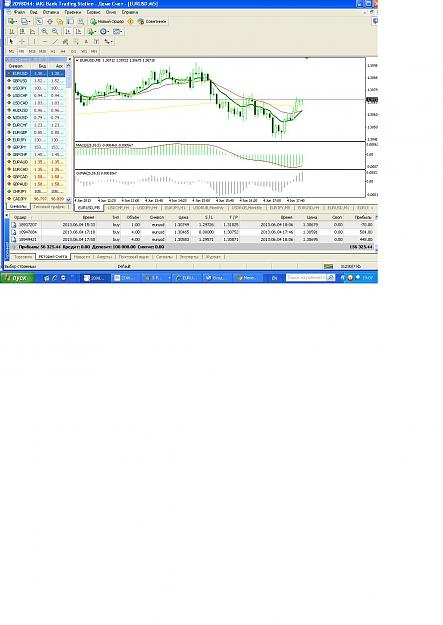
Task: Open the Вставка menu
Action: 51,12
